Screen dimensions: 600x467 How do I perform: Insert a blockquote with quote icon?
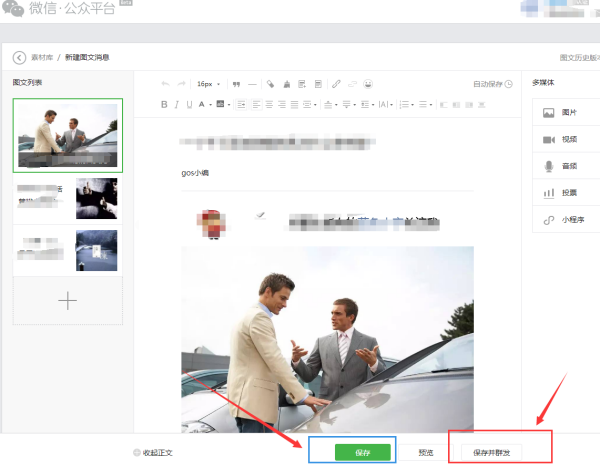pyautogui.click(x=237, y=84)
